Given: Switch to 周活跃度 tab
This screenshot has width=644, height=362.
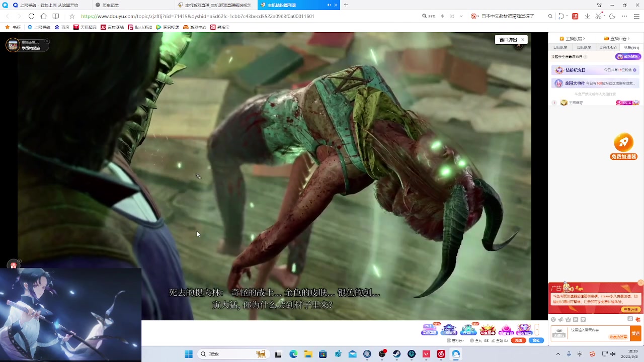Looking at the screenshot, I should [x=584, y=47].
